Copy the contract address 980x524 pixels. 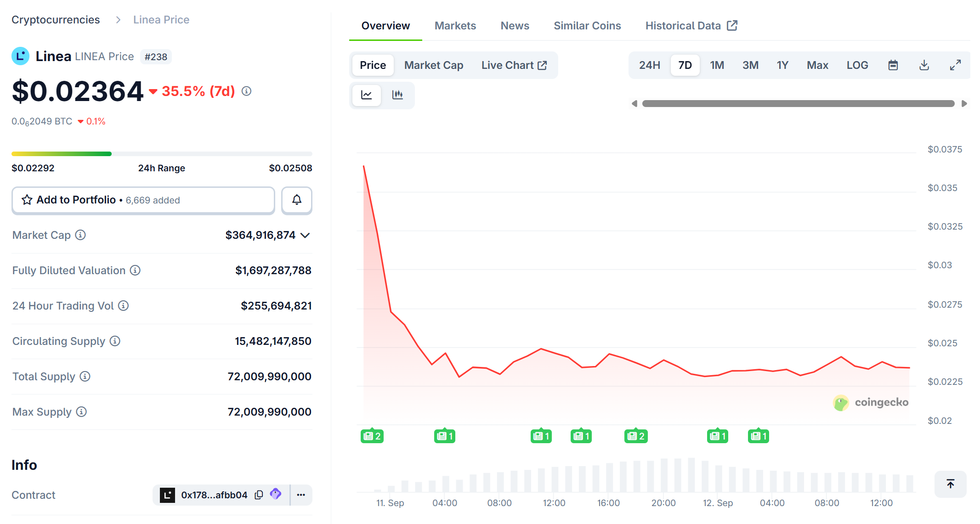click(x=259, y=495)
